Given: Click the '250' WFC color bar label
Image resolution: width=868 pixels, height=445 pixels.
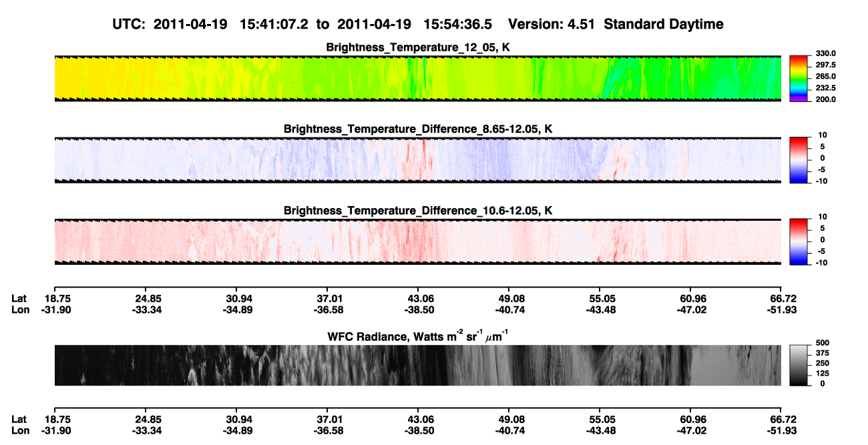Looking at the screenshot, I should click(824, 364).
